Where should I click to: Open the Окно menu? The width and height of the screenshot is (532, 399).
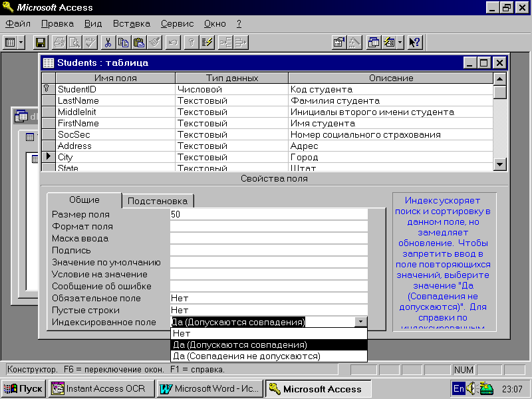click(215, 24)
